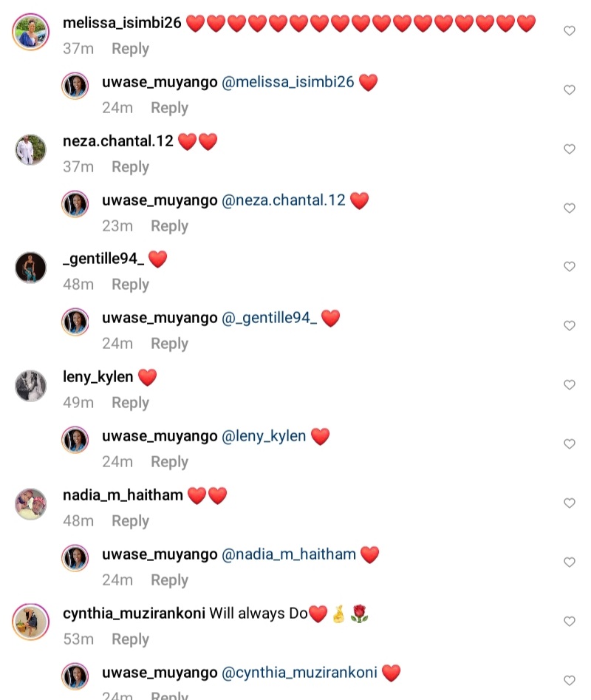
Task: Like cynthia_muzirankoni's 'Will always Do' comment
Action: [x=569, y=621]
